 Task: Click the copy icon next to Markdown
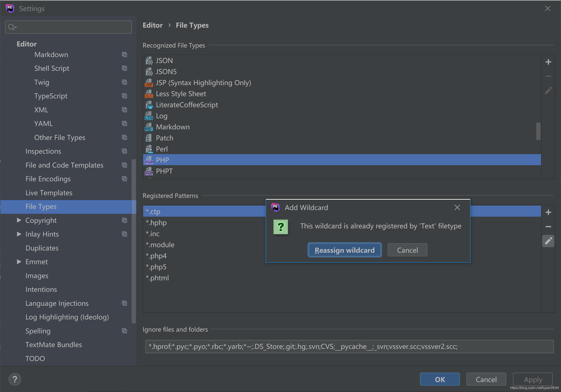[124, 54]
